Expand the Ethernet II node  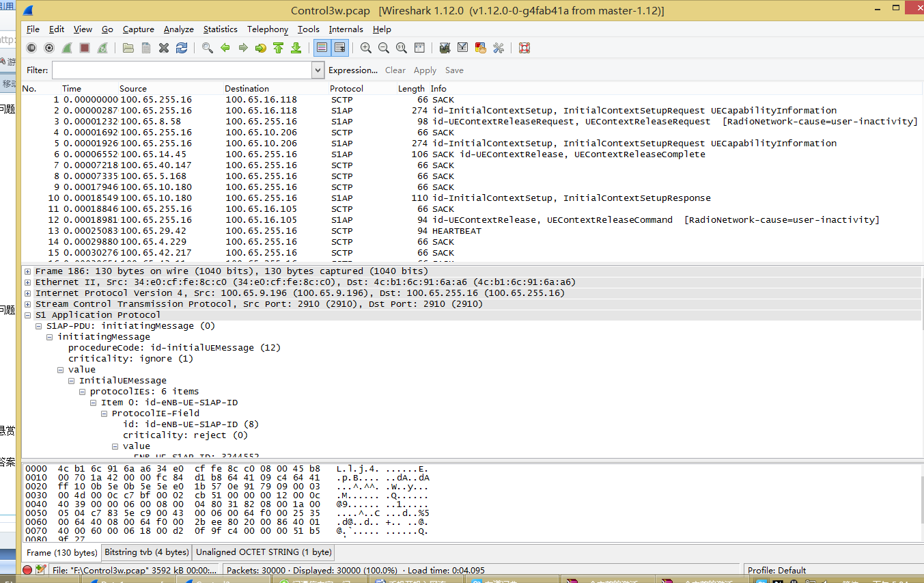coord(28,282)
